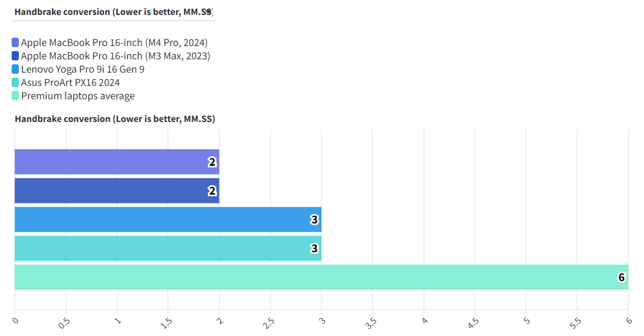Toggle Lenovo Yoga Pro 9i legend label
The height and width of the screenshot is (336, 644).
coord(83,69)
